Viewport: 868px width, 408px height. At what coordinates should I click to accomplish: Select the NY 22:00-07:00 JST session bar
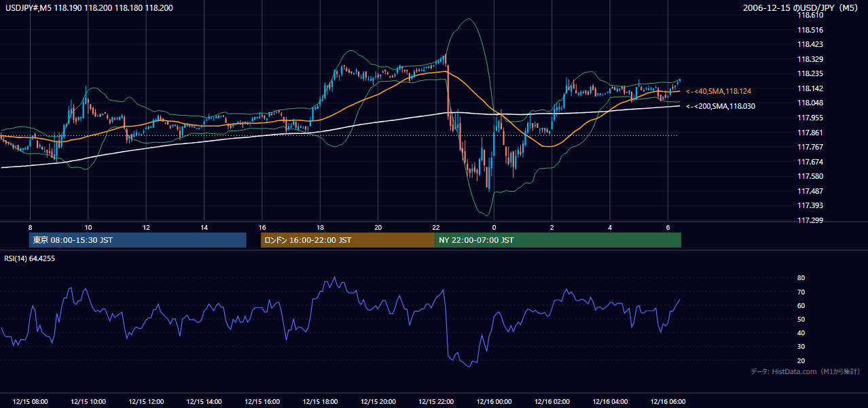click(x=558, y=240)
